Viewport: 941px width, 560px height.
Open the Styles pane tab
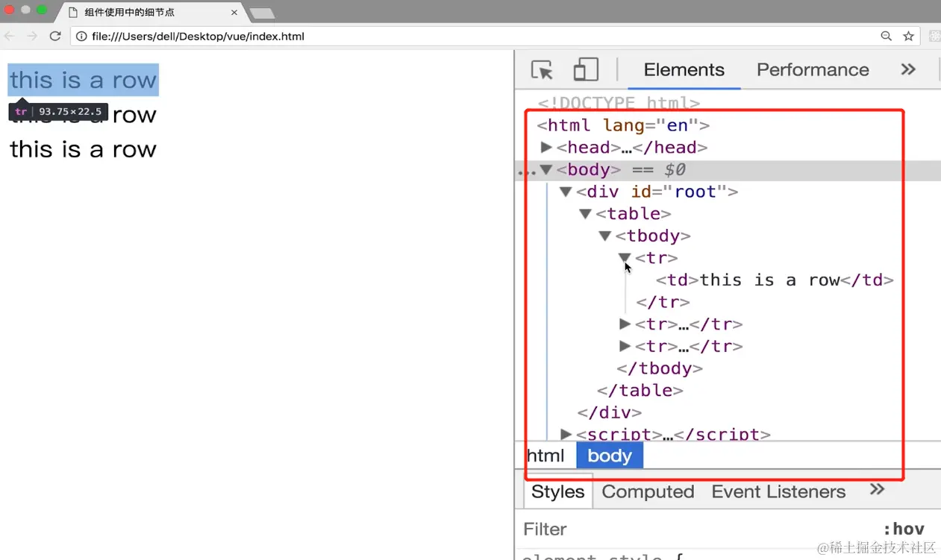[x=557, y=491]
